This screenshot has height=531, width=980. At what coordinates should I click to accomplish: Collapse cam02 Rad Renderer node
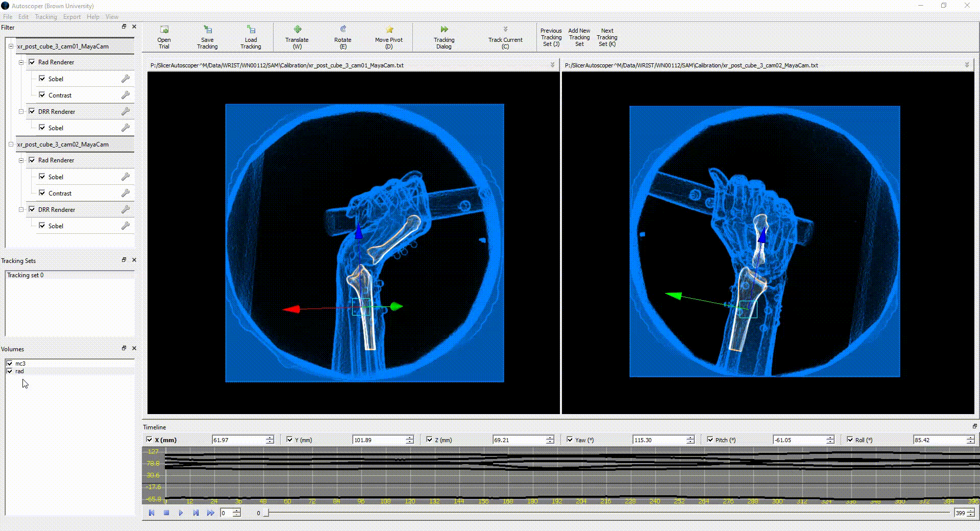21,160
